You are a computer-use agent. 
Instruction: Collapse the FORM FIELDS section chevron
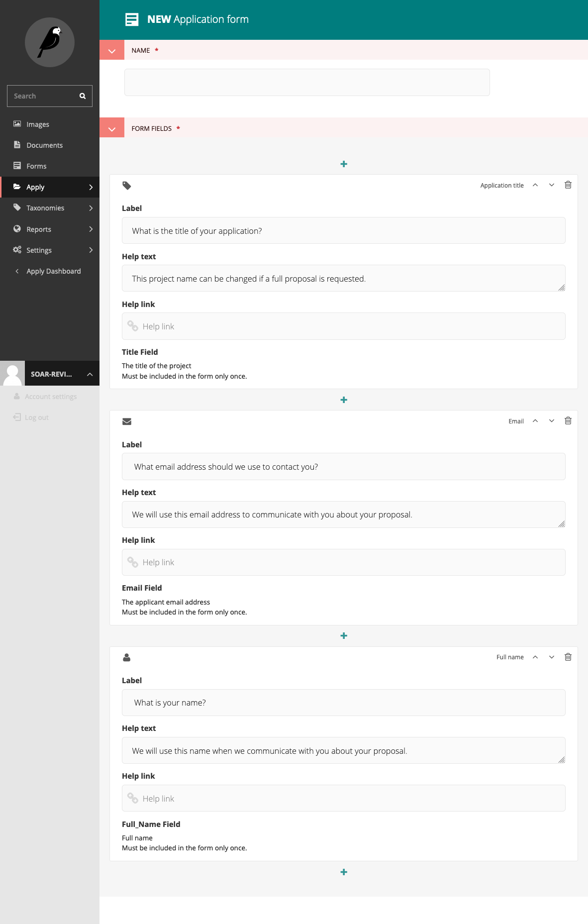(112, 128)
